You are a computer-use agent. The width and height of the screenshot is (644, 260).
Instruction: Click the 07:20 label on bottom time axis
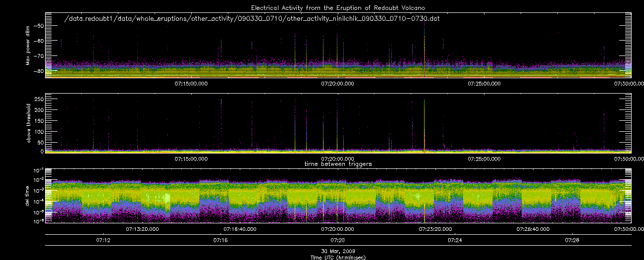point(338,240)
